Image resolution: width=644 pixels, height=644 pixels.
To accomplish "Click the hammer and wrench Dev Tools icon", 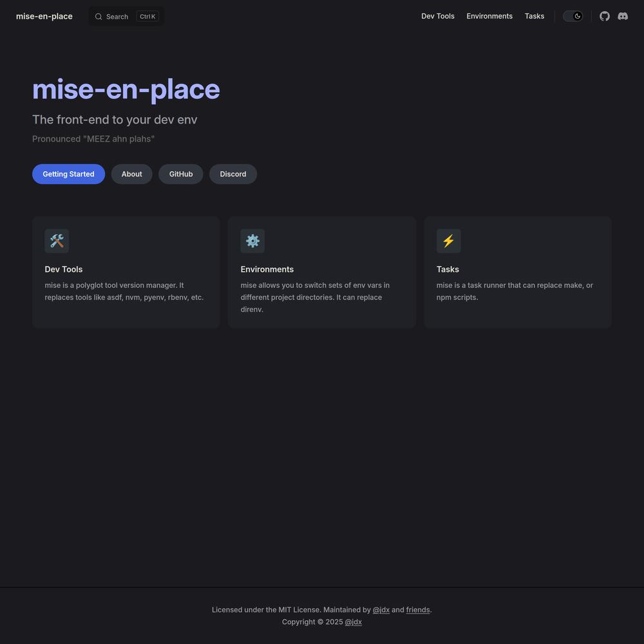I will tap(57, 241).
